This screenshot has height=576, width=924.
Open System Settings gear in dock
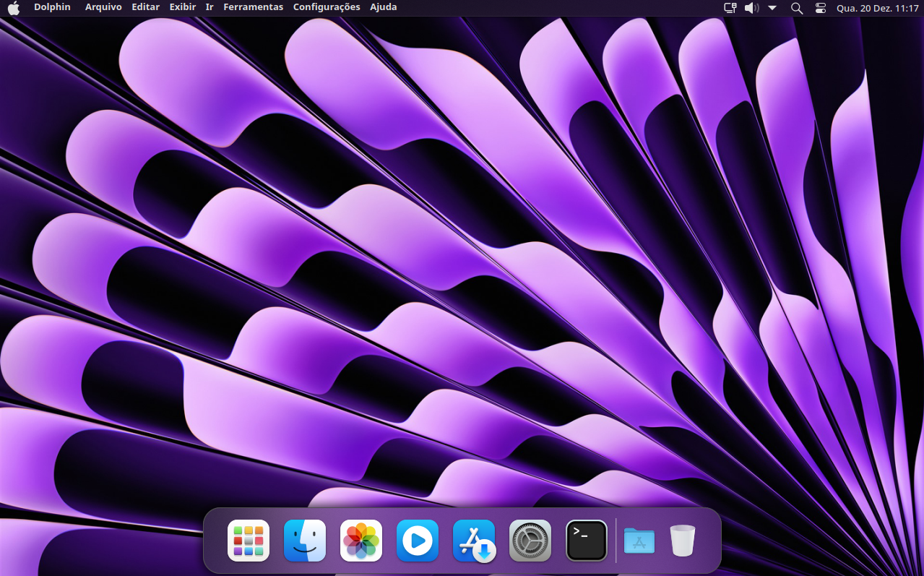(530, 541)
